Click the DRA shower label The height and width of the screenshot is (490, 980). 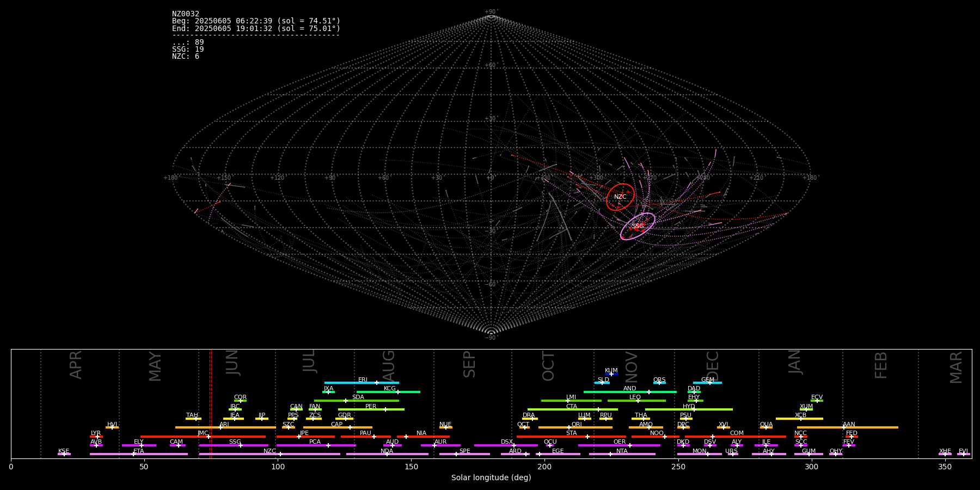pos(529,415)
